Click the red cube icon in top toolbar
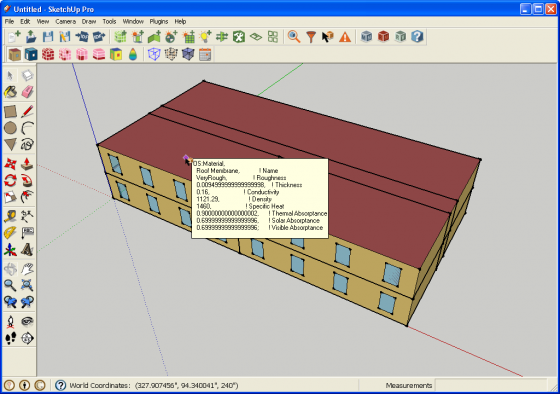This screenshot has height=394, width=560. pos(383,37)
